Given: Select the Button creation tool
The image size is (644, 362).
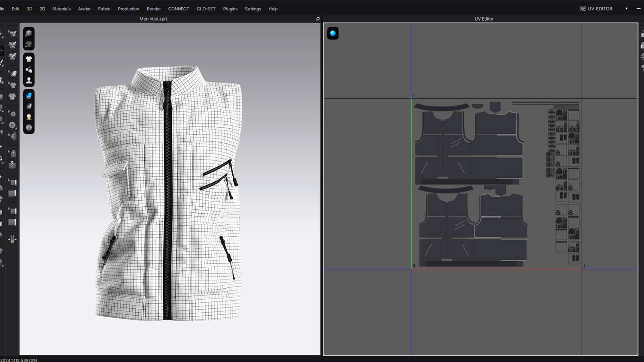Looking at the screenshot, I should click(x=12, y=125).
